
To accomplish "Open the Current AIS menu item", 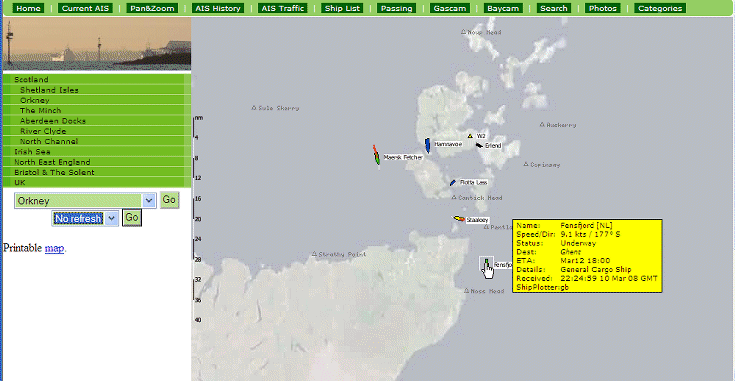I will pyautogui.click(x=85, y=8).
